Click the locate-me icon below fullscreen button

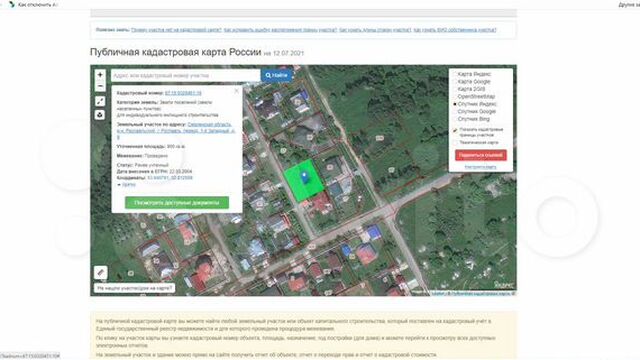point(100,115)
